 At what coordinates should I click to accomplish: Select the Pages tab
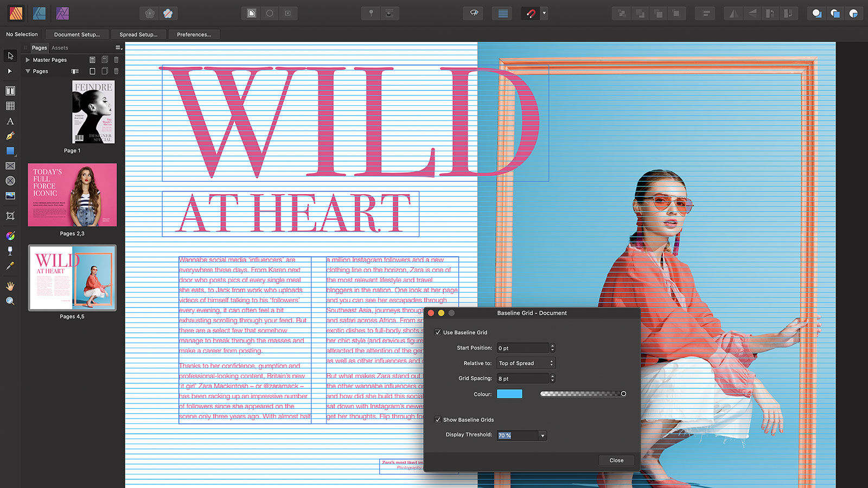click(39, 48)
